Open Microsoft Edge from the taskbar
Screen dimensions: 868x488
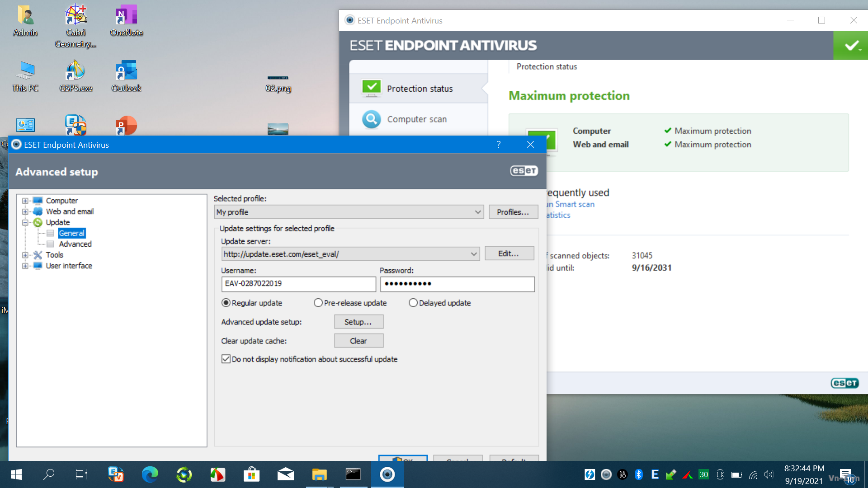pos(150,474)
